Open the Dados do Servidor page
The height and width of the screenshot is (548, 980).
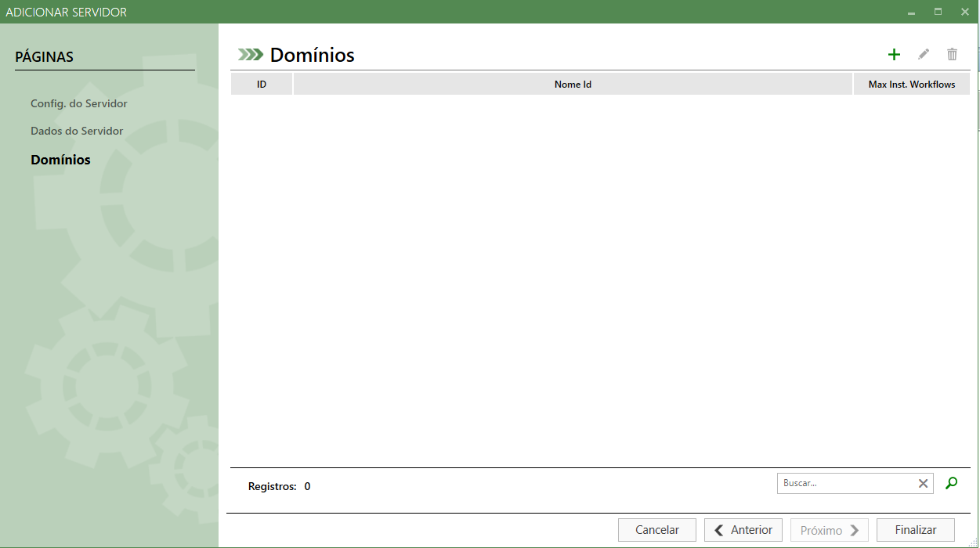click(77, 131)
